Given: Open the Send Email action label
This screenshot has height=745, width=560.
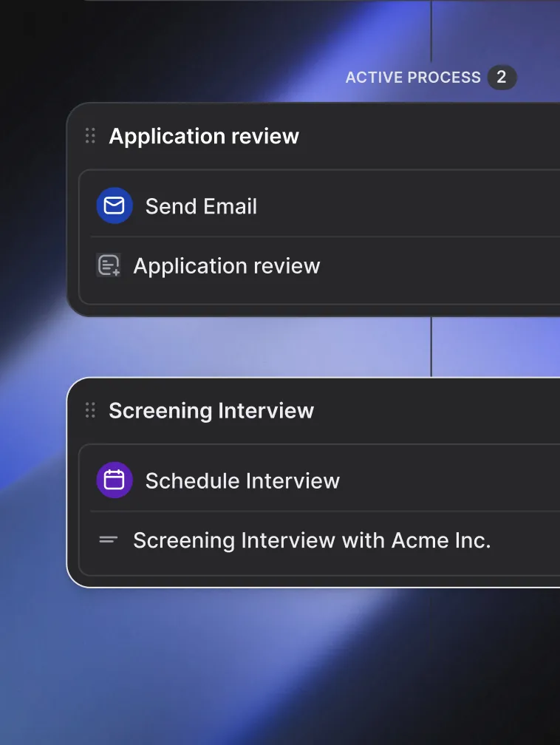Looking at the screenshot, I should [x=201, y=206].
